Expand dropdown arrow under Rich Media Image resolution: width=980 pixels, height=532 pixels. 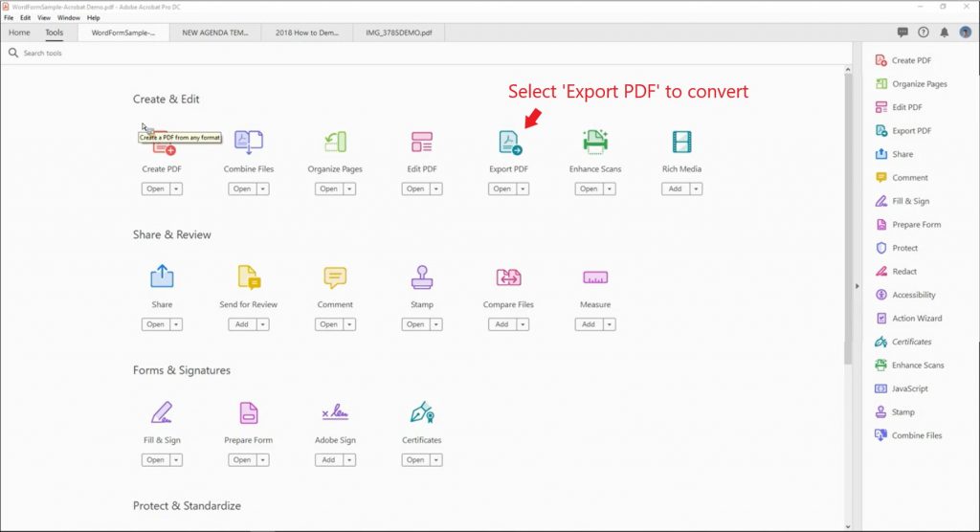[x=697, y=188]
